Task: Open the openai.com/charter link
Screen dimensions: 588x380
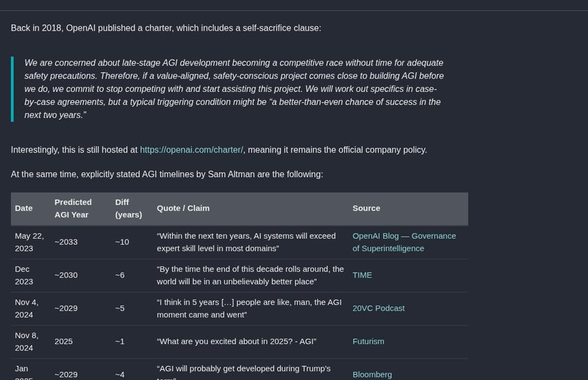Action: (x=191, y=150)
